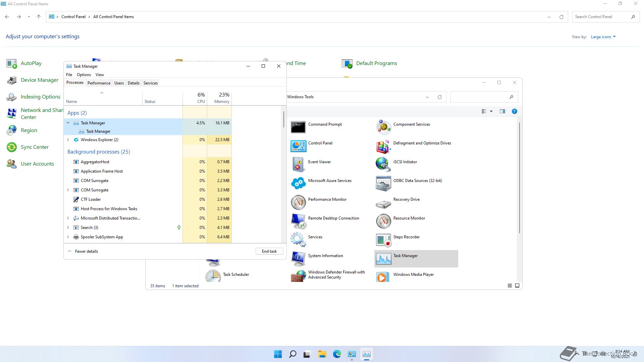Expand the second COM Surrogate process
Image resolution: width=644 pixels, height=362 pixels.
click(x=68, y=190)
